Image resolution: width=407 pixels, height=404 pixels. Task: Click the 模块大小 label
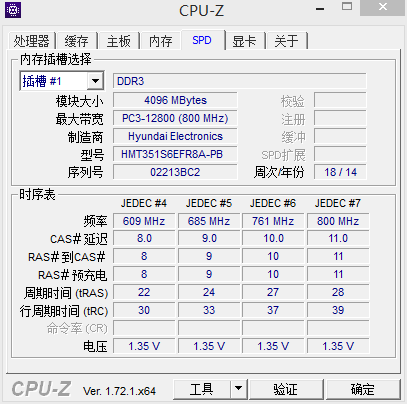coord(79,101)
